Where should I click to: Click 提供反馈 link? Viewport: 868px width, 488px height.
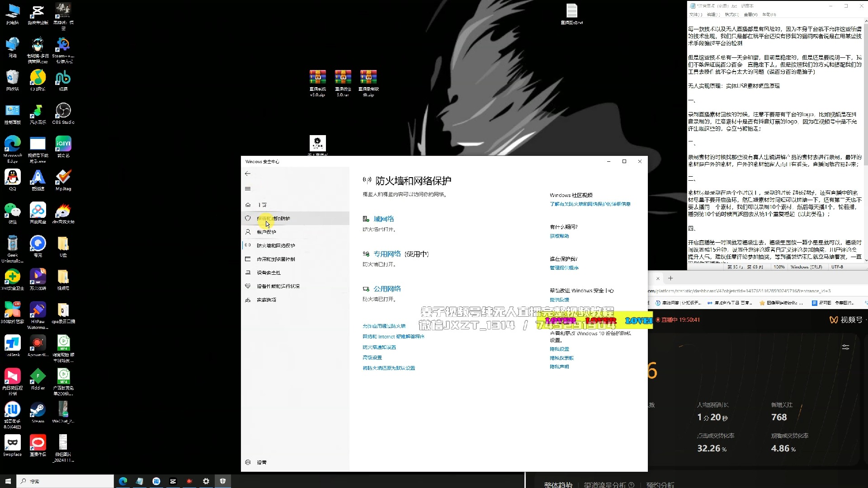point(559,300)
